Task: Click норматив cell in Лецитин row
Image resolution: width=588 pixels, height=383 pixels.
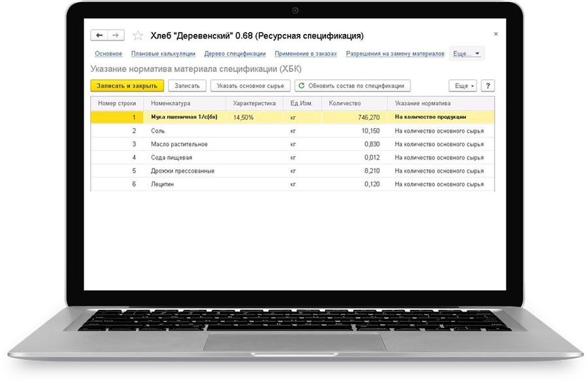Action: (440, 184)
